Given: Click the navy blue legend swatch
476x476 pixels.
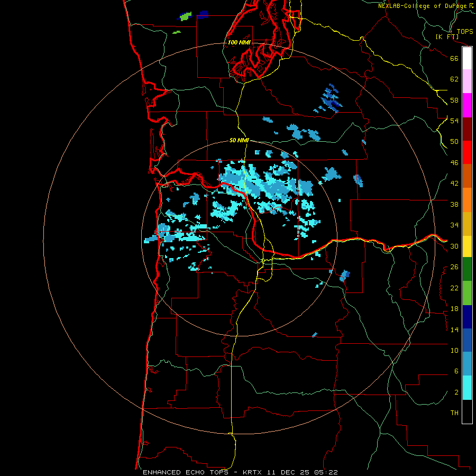Looking at the screenshot, I should point(467,317).
